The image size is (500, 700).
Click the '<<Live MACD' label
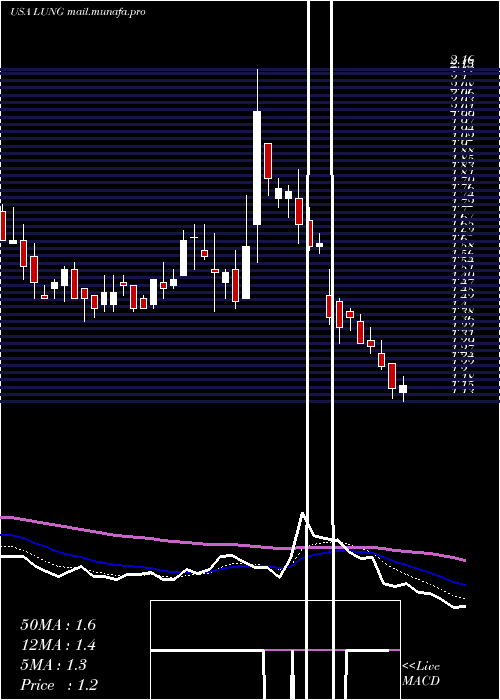coord(421,674)
